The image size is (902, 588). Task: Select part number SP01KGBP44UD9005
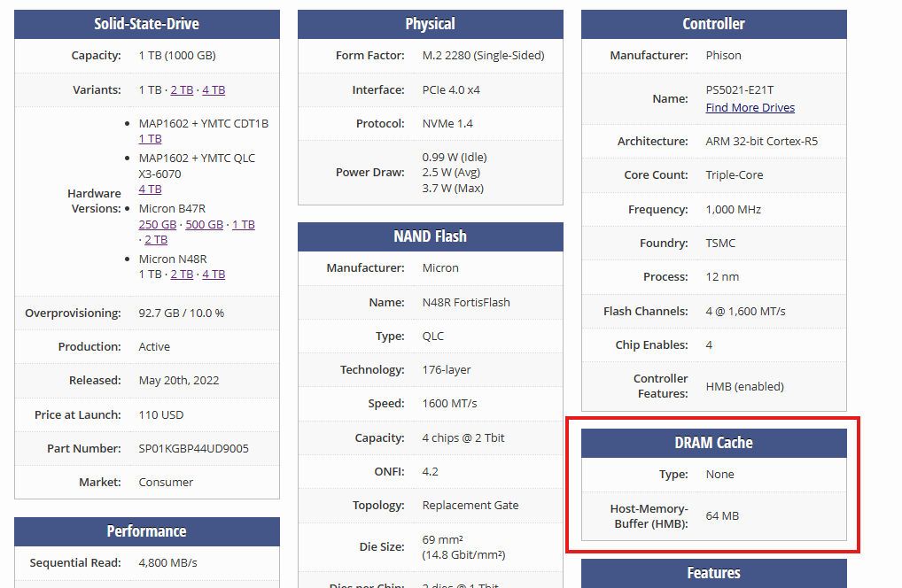click(194, 448)
